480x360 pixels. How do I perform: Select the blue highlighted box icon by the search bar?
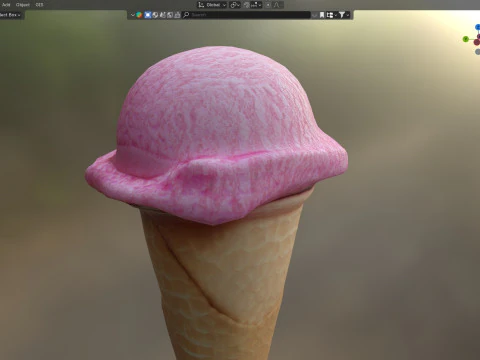pyautogui.click(x=148, y=15)
